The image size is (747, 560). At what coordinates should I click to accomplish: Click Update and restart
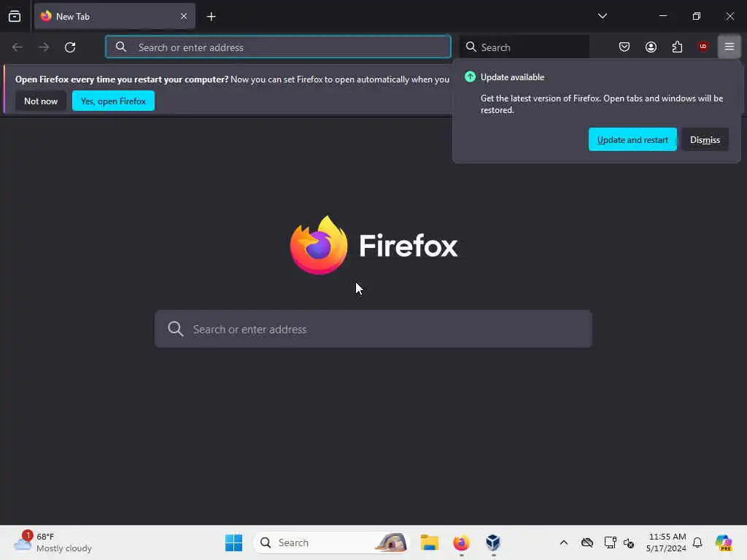click(632, 139)
